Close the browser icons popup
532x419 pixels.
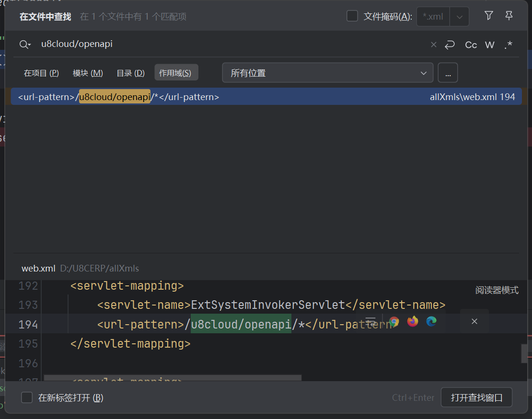click(474, 321)
